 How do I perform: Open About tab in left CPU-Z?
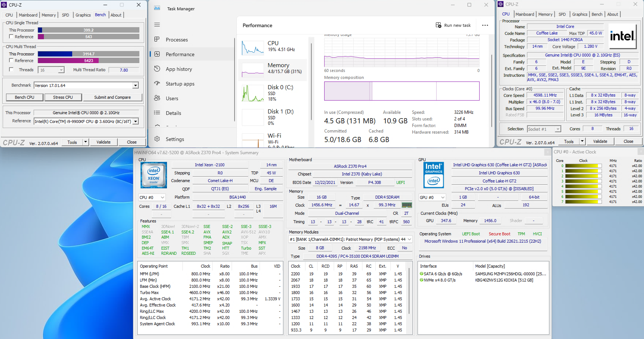coord(116,15)
